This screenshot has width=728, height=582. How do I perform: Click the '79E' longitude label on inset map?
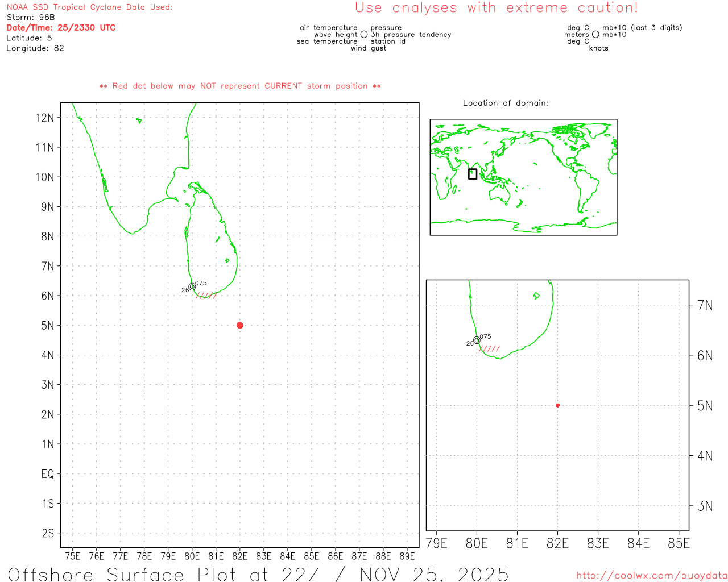tap(436, 544)
